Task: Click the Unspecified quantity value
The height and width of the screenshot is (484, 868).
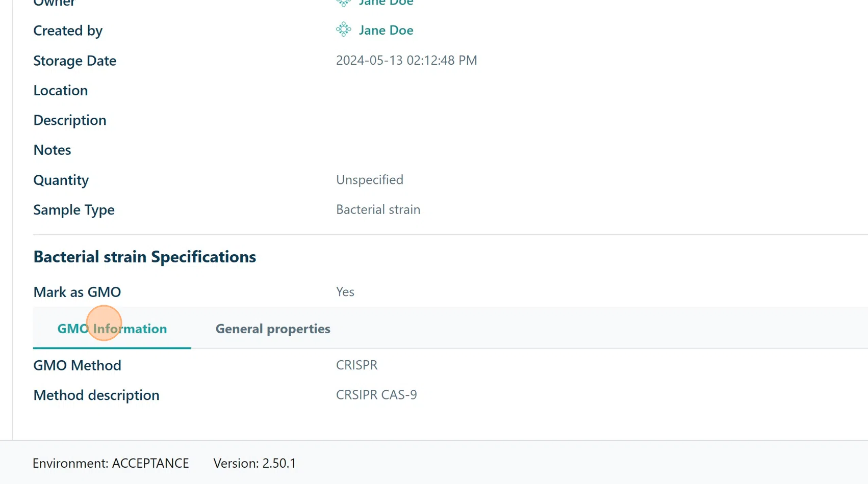Action: click(369, 180)
